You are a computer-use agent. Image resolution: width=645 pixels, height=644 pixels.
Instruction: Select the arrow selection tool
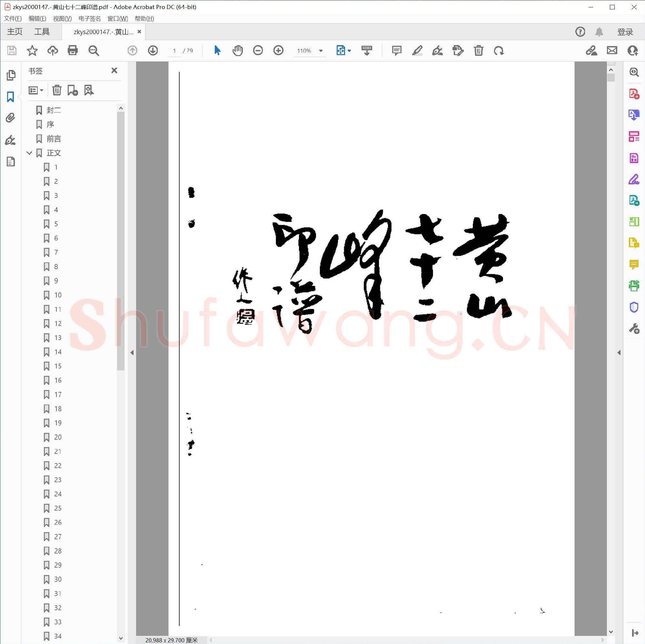217,50
